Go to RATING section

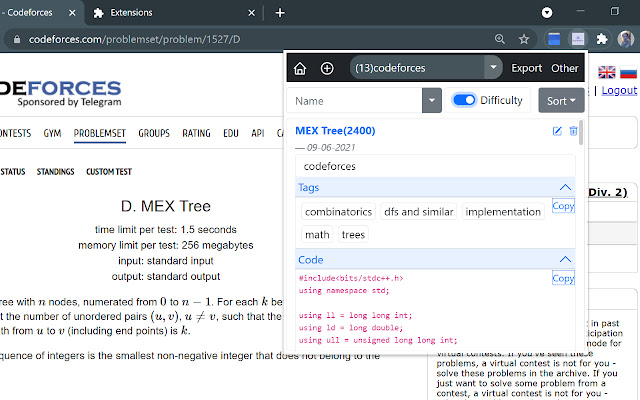tap(196, 133)
